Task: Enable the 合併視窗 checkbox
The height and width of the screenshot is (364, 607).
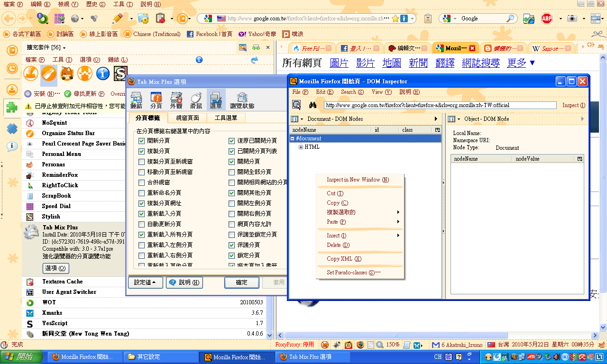Action: (x=142, y=182)
